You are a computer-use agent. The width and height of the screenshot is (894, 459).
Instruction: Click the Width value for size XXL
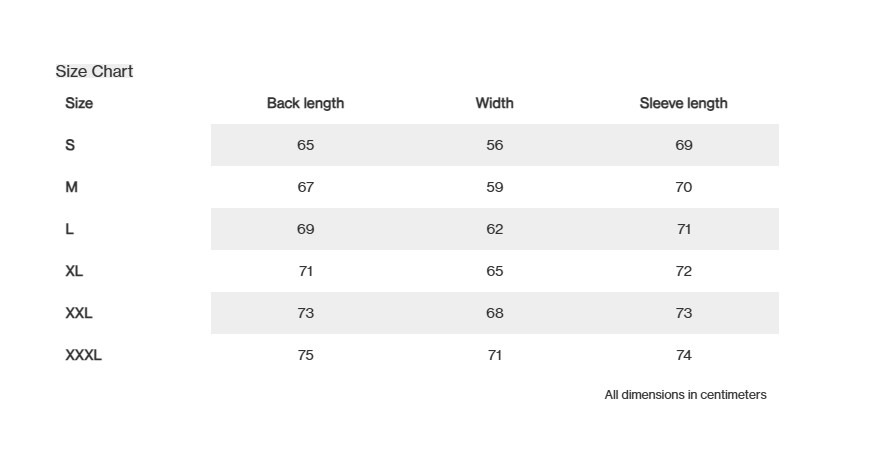pos(494,313)
